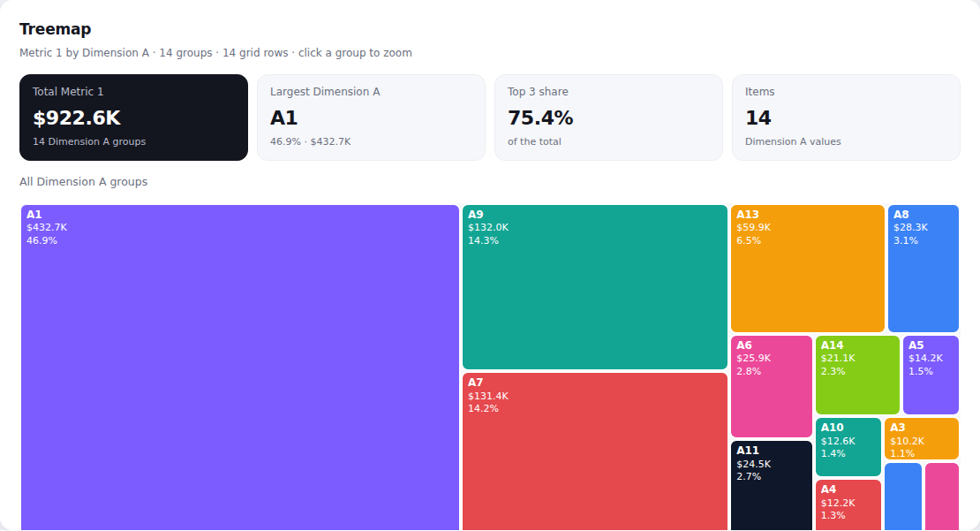This screenshot has width=980, height=531.
Task: Click the 'of the total' caption
Action: coord(534,142)
